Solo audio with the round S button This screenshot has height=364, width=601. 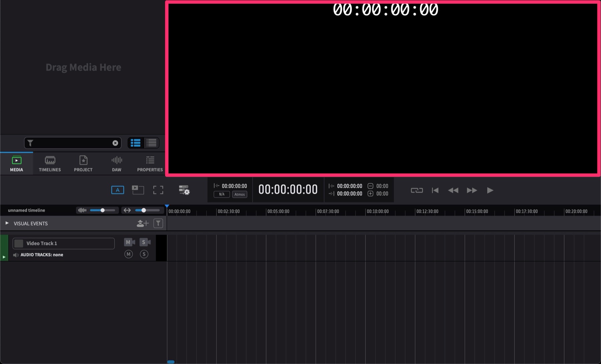pyautogui.click(x=144, y=254)
